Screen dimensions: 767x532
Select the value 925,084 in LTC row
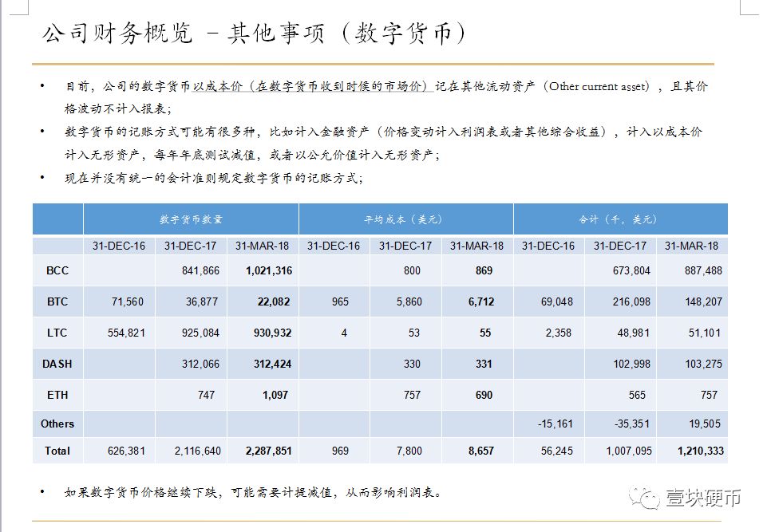coord(200,333)
